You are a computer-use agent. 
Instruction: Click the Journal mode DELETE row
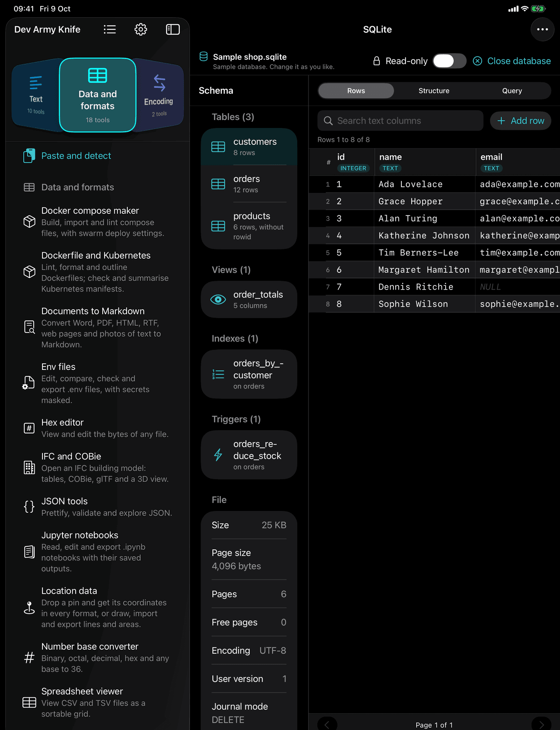pos(249,713)
